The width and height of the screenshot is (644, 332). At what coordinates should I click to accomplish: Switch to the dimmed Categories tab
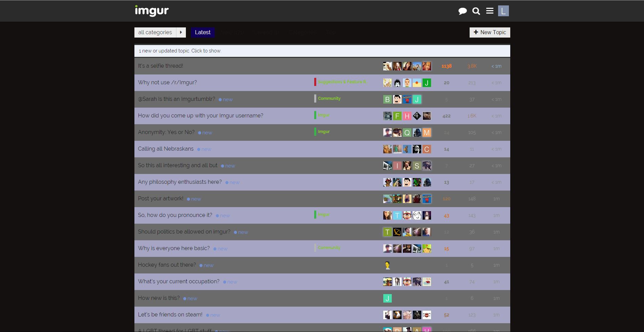[302, 32]
